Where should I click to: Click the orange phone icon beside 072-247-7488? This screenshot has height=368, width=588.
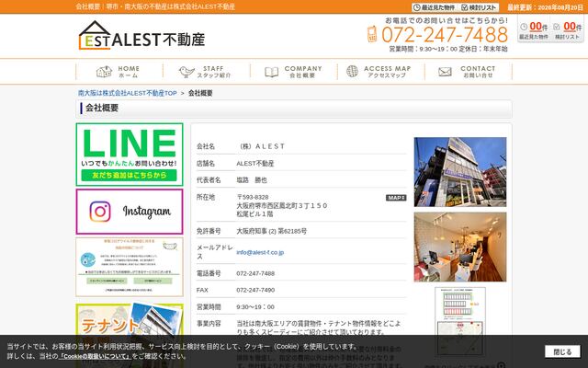372,34
